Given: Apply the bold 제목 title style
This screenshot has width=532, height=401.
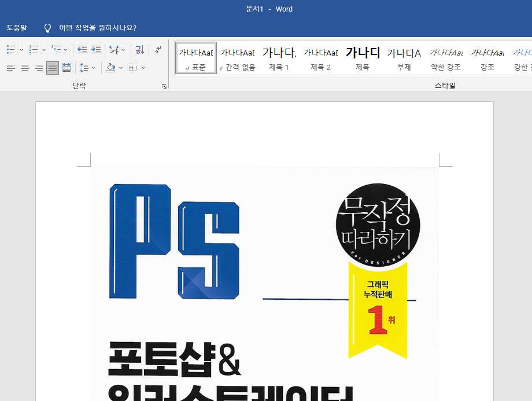Looking at the screenshot, I should coord(363,58).
